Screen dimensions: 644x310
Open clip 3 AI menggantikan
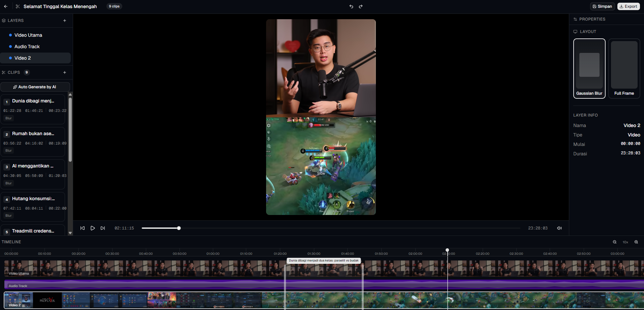coord(33,175)
